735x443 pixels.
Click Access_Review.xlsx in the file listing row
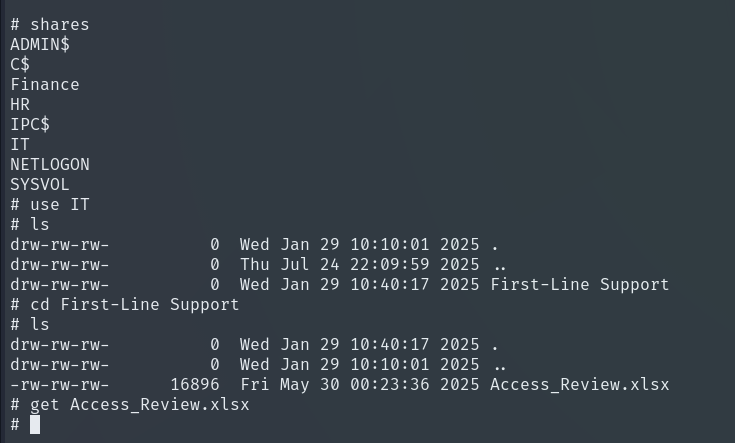click(x=579, y=384)
